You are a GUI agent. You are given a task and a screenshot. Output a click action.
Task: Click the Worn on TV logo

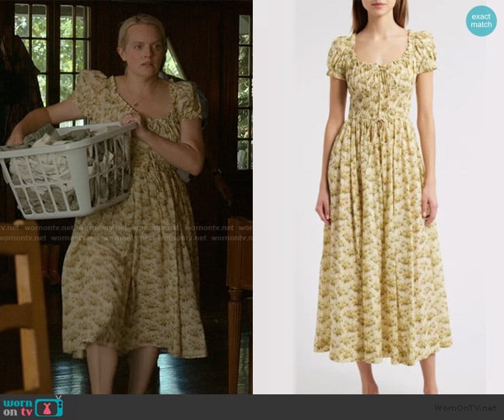click(x=33, y=407)
